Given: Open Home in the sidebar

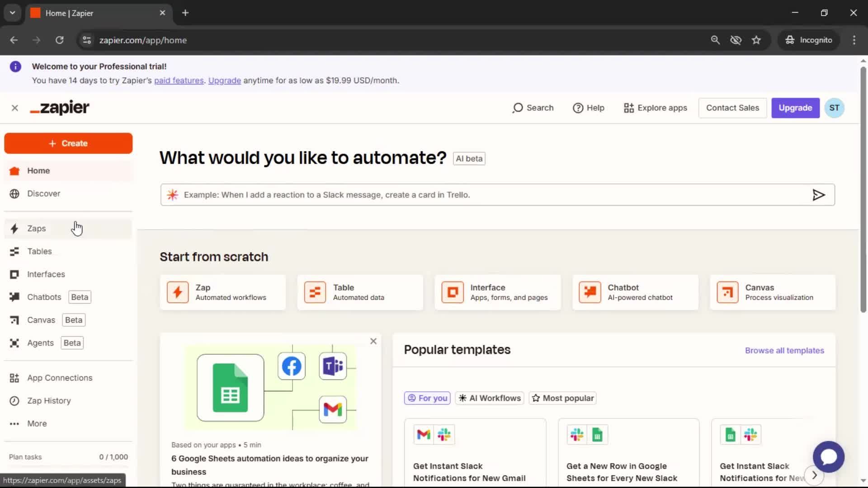Looking at the screenshot, I should tap(68, 171).
